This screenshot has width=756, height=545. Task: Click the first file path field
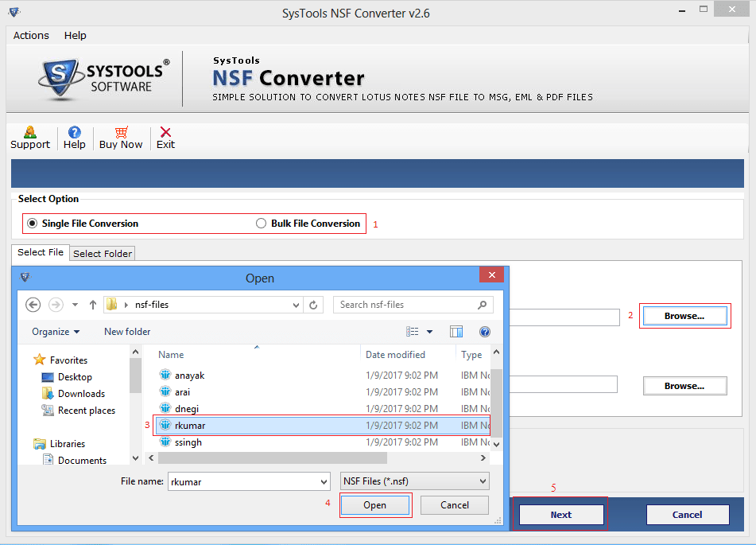[564, 317]
